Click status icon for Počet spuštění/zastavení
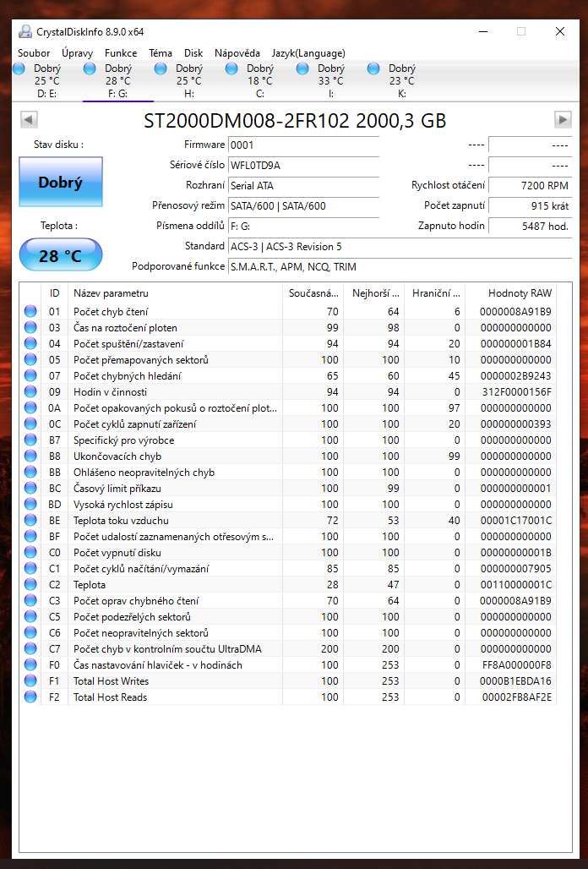The height and width of the screenshot is (869, 588). 30,343
